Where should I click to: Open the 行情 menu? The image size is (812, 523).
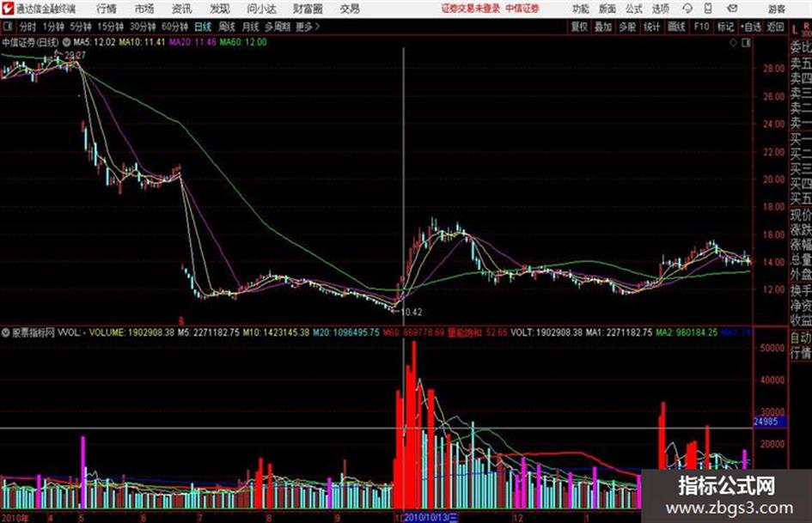[x=107, y=9]
